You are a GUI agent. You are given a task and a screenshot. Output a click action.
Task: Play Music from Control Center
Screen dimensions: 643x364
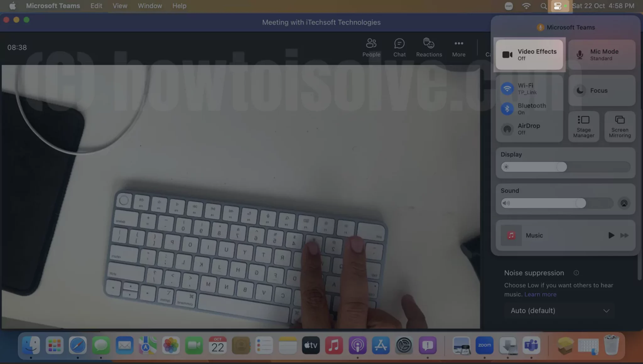click(611, 235)
